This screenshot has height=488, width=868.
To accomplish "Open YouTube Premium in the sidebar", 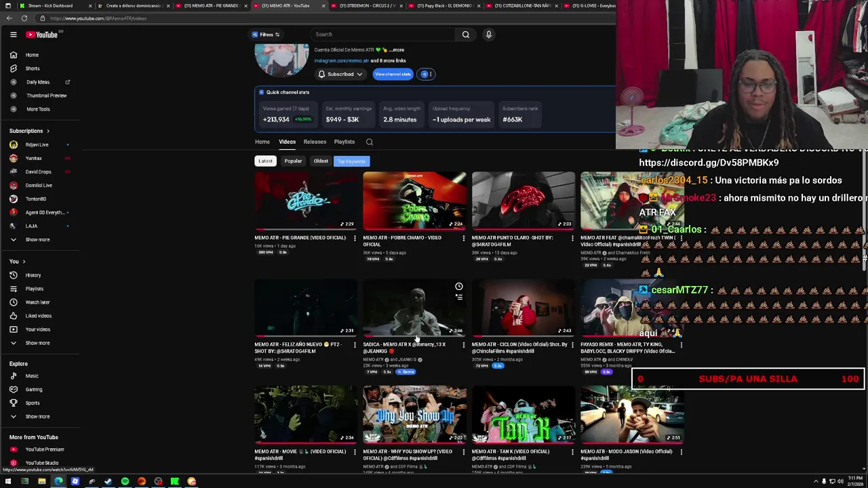I will pyautogui.click(x=39, y=449).
